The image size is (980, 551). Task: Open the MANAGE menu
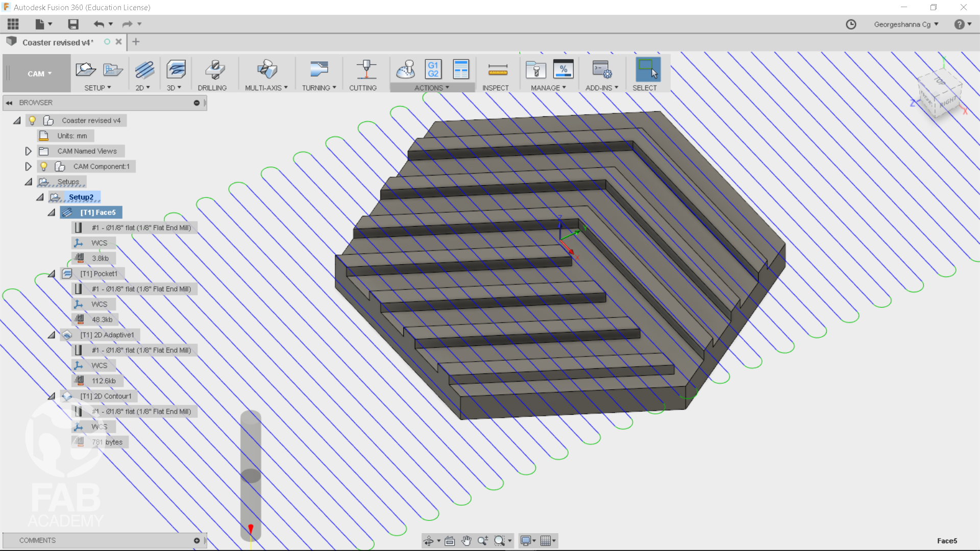548,88
